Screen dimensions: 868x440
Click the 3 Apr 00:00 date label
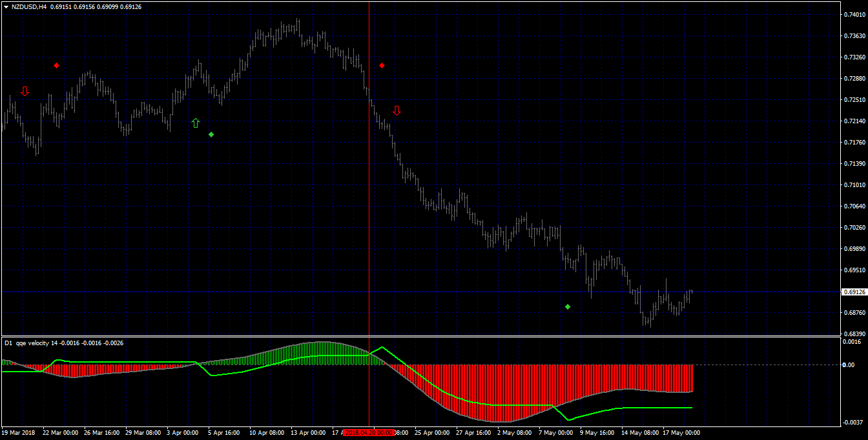pyautogui.click(x=182, y=432)
